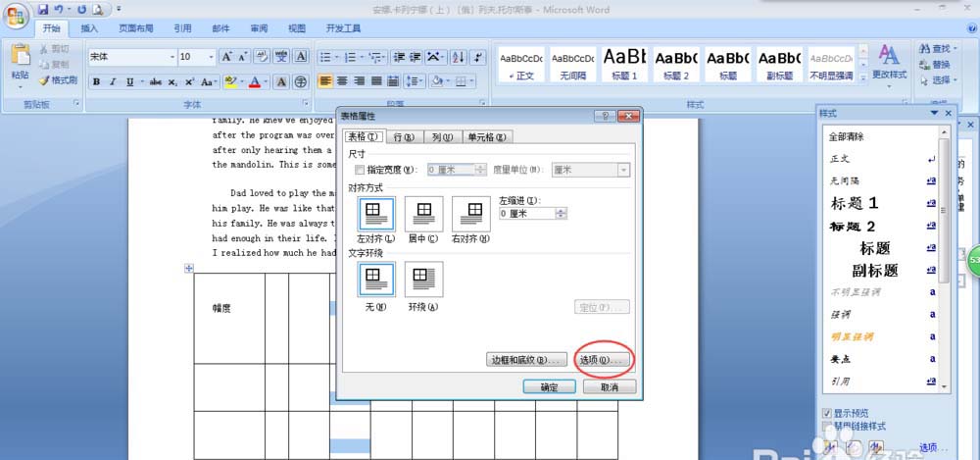Apply Superscript formatting

click(189, 82)
